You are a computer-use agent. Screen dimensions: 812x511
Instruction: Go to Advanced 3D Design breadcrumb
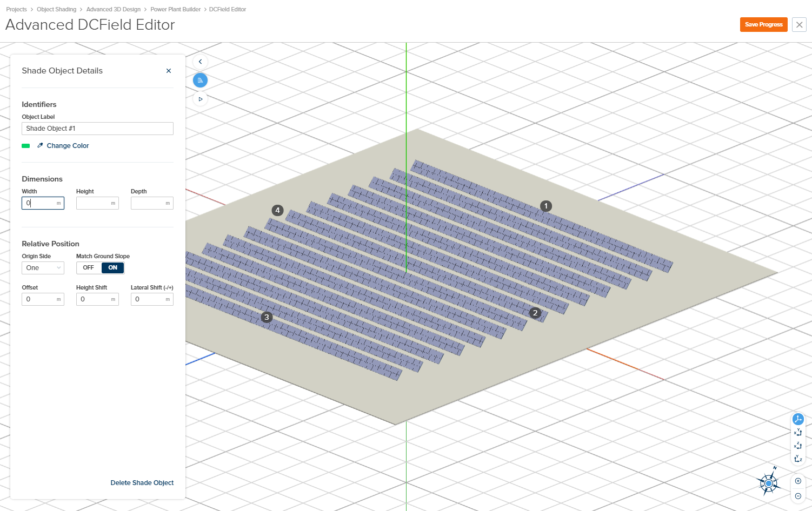coord(114,9)
